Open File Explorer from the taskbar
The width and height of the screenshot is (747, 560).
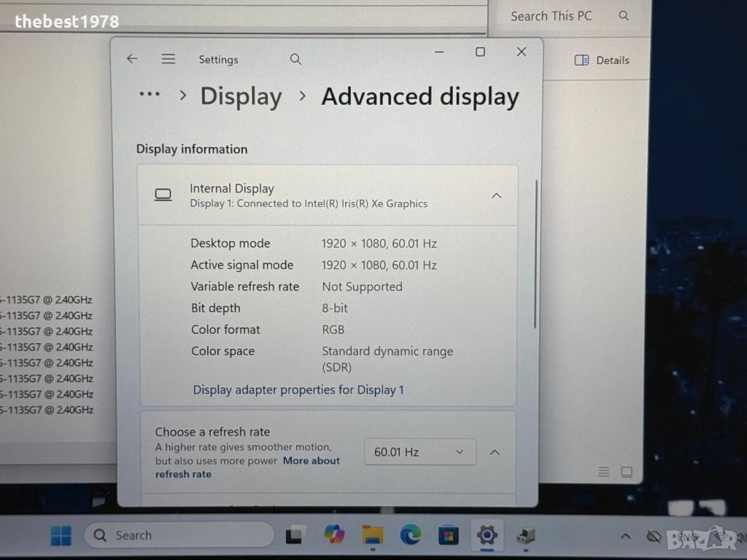373,535
